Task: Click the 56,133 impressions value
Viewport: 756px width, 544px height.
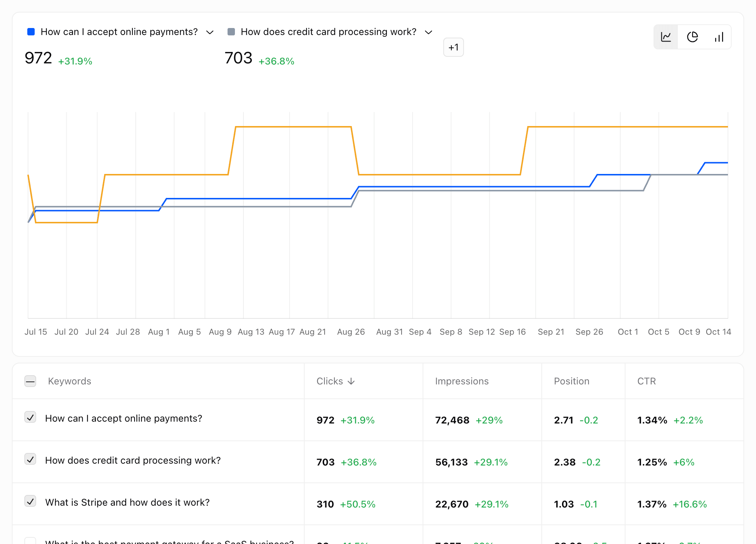Action: (451, 462)
